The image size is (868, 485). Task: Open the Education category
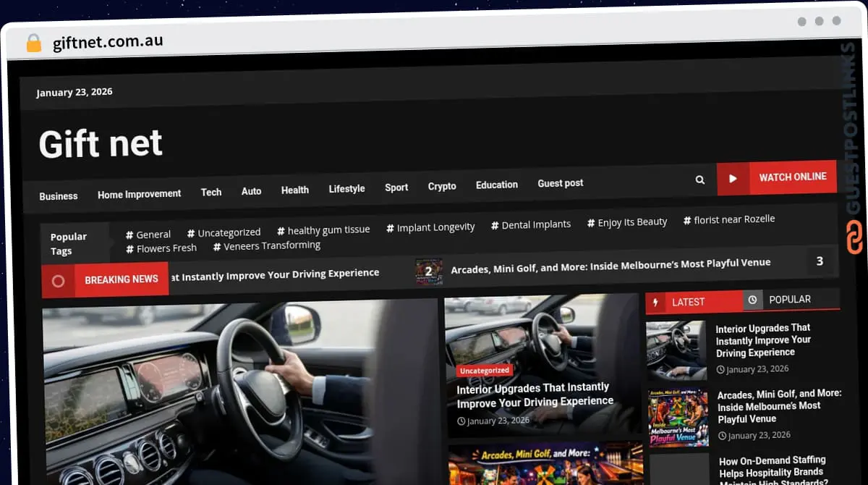tap(497, 185)
